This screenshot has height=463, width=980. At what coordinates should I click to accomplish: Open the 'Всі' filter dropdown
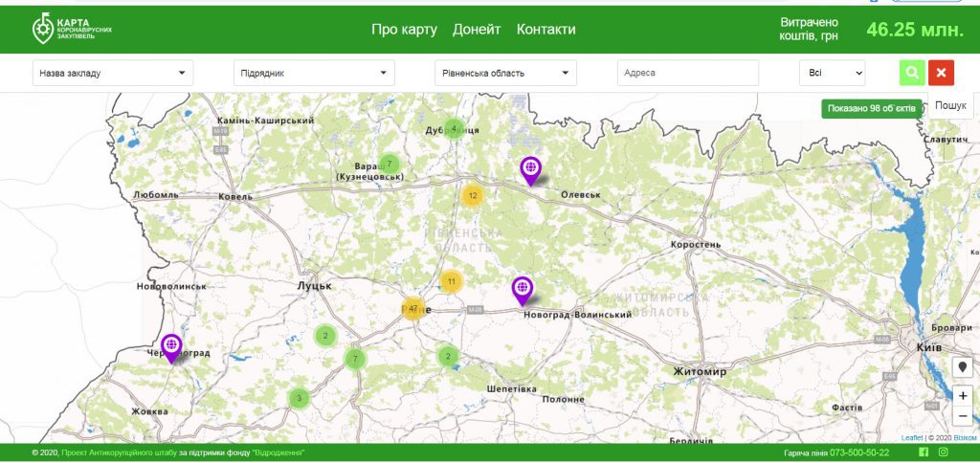click(832, 73)
